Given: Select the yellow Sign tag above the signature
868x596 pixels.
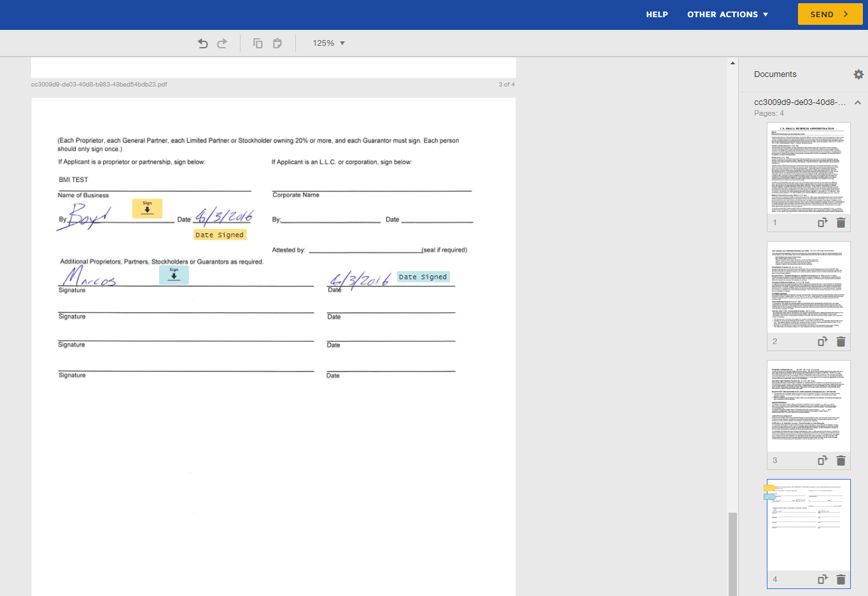Looking at the screenshot, I should [147, 208].
